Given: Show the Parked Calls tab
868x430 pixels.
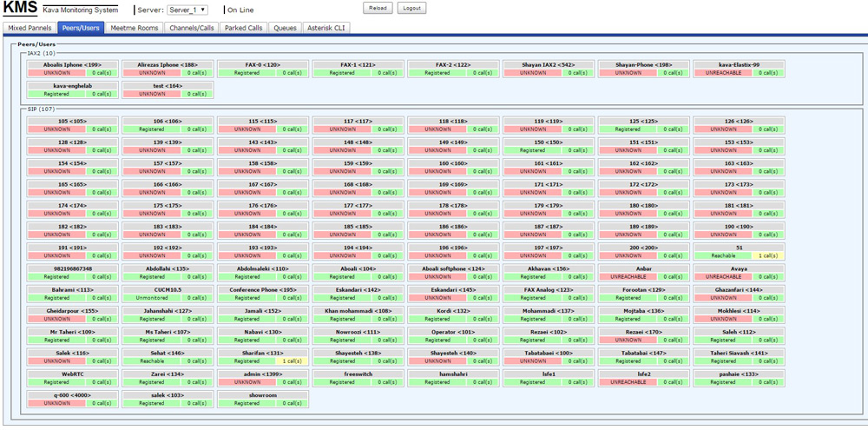Looking at the screenshot, I should point(243,28).
